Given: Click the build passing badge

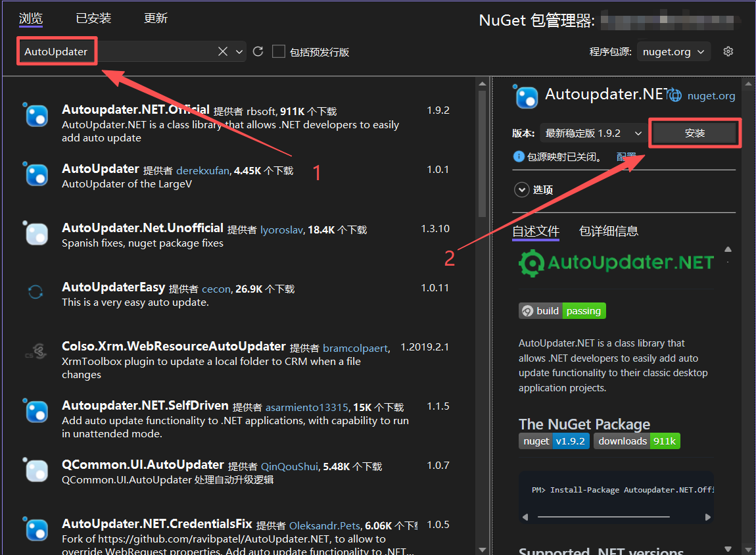Looking at the screenshot, I should point(562,311).
